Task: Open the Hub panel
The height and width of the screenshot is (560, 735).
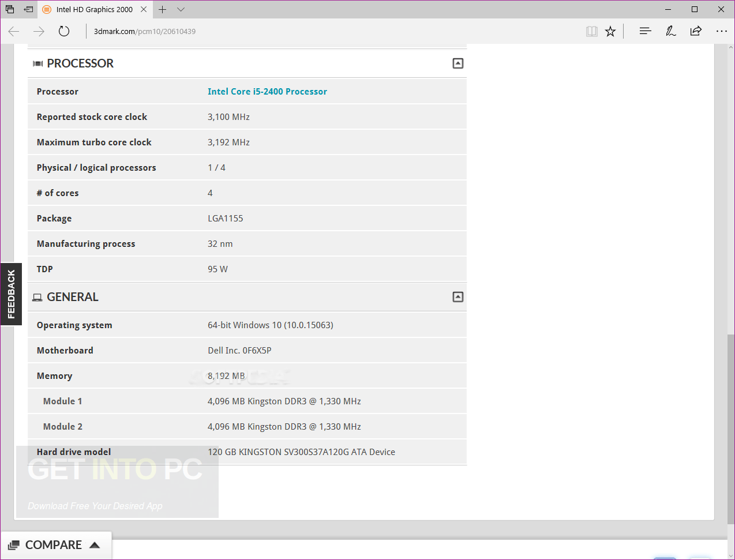Action: point(645,31)
